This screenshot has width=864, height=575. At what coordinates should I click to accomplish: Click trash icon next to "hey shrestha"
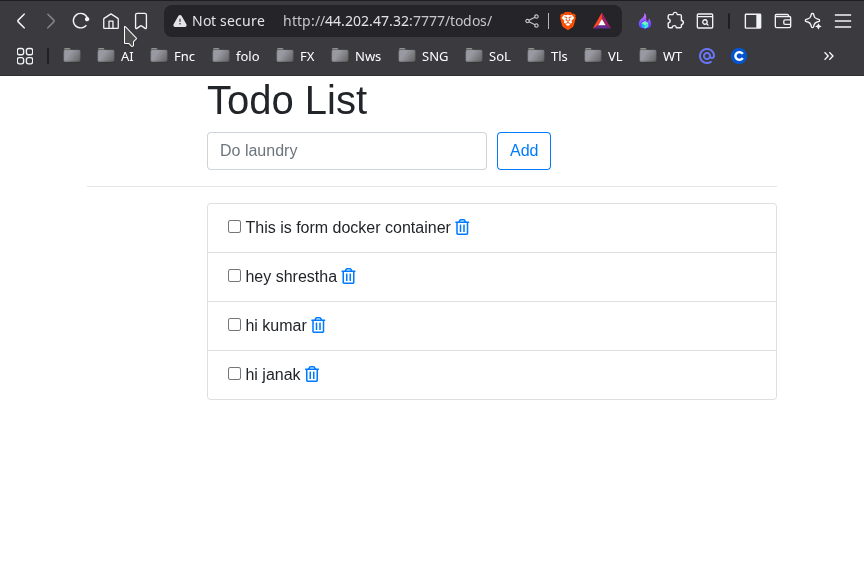coord(348,276)
